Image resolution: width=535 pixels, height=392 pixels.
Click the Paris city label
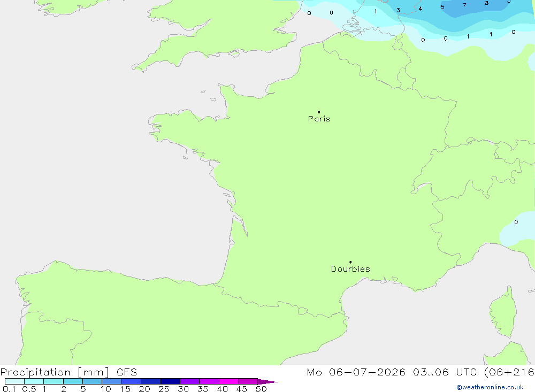[x=319, y=119]
